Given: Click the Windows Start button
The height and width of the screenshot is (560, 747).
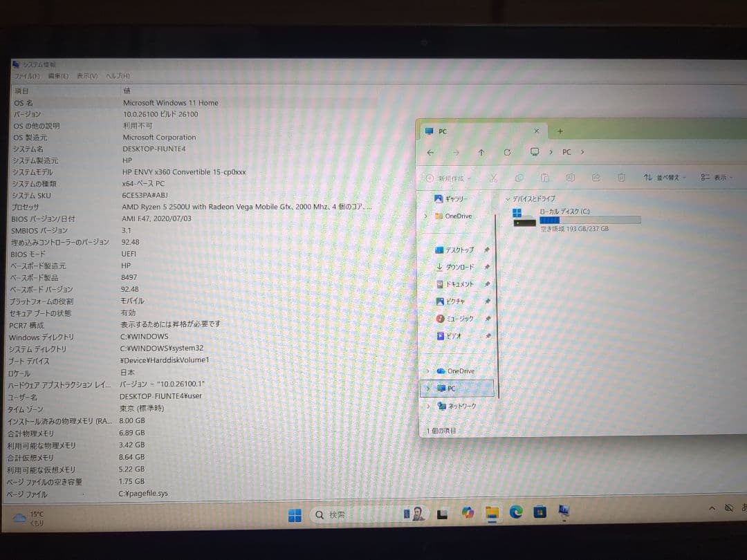Looking at the screenshot, I should 295,514.
